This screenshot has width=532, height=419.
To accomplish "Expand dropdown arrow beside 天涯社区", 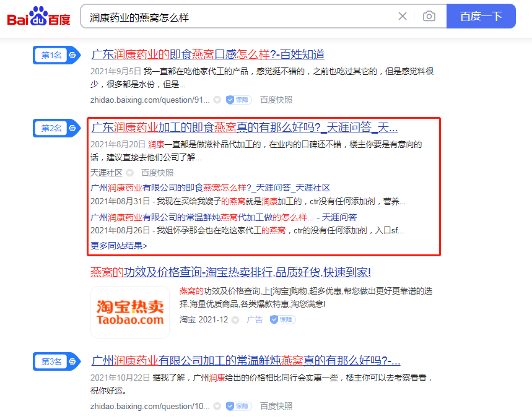I will (x=129, y=173).
